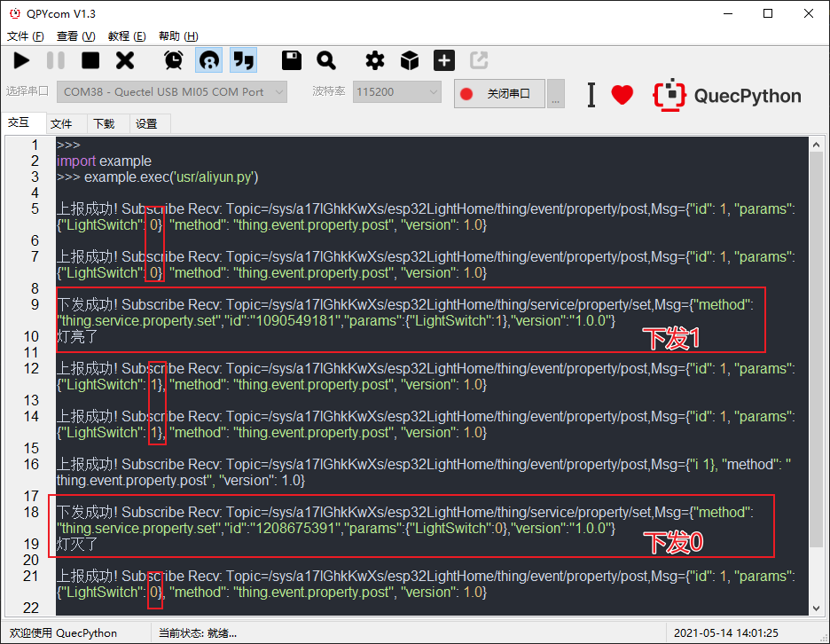Viewport: 830px width, 644px height.
Task: Click the package cube icon
Action: click(409, 60)
